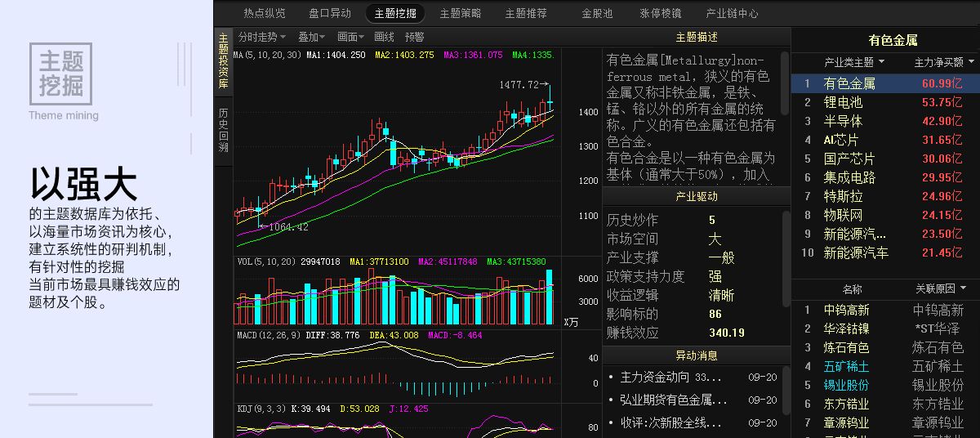980x438 pixels.
Task: Open the 中钨高新 stock entry
Action: [x=846, y=310]
